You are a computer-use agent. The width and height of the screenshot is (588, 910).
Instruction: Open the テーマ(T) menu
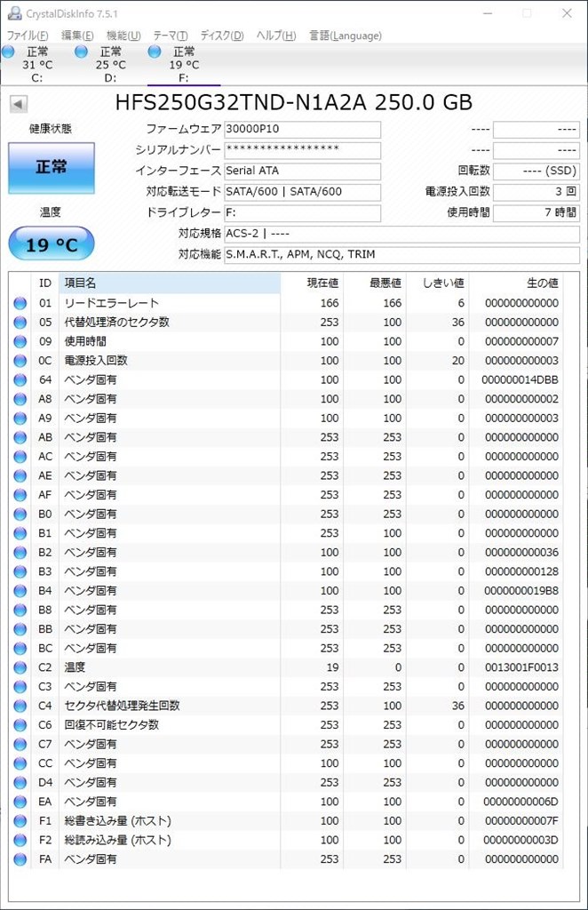pyautogui.click(x=171, y=36)
